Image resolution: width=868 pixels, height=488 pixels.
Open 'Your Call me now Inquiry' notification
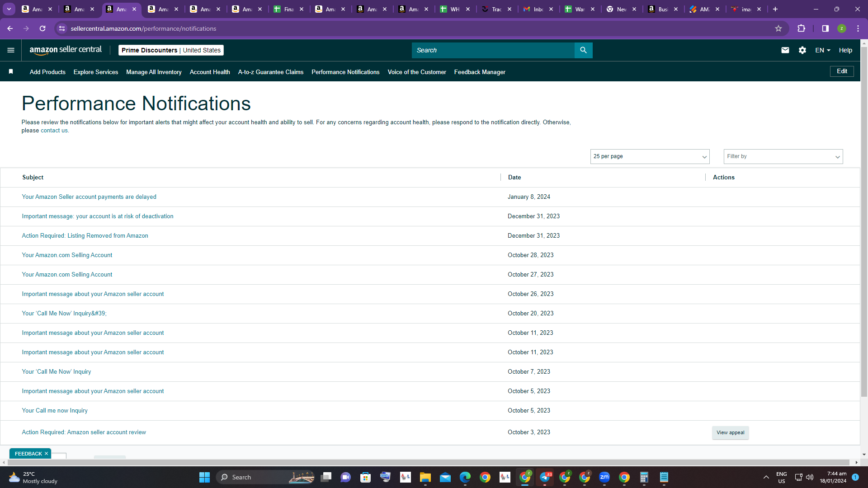[x=55, y=411]
